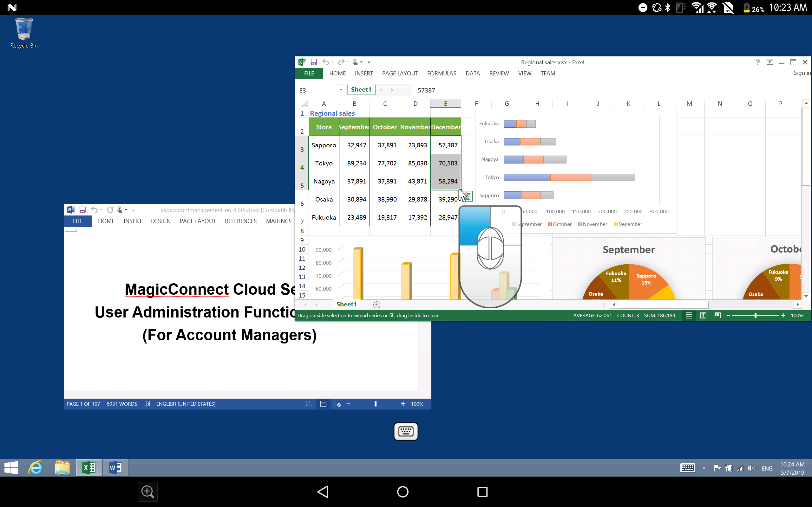
Task: Open the REFERENCES tab in Word
Action: (240, 221)
